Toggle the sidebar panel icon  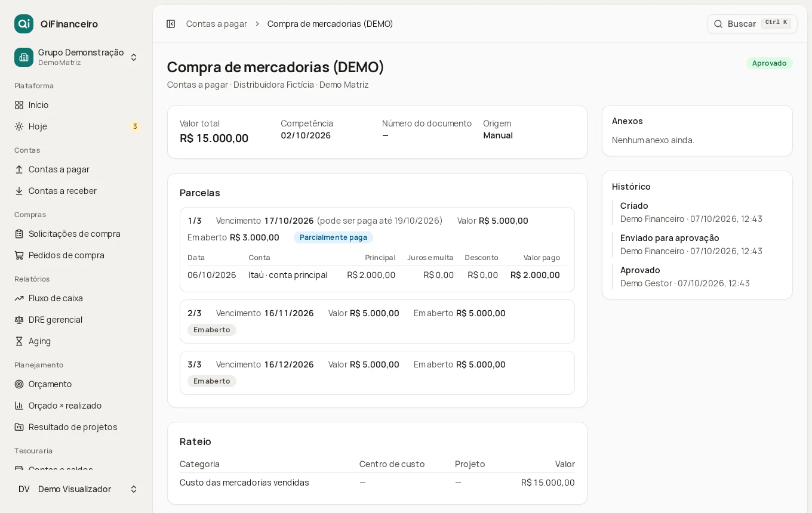tap(171, 24)
